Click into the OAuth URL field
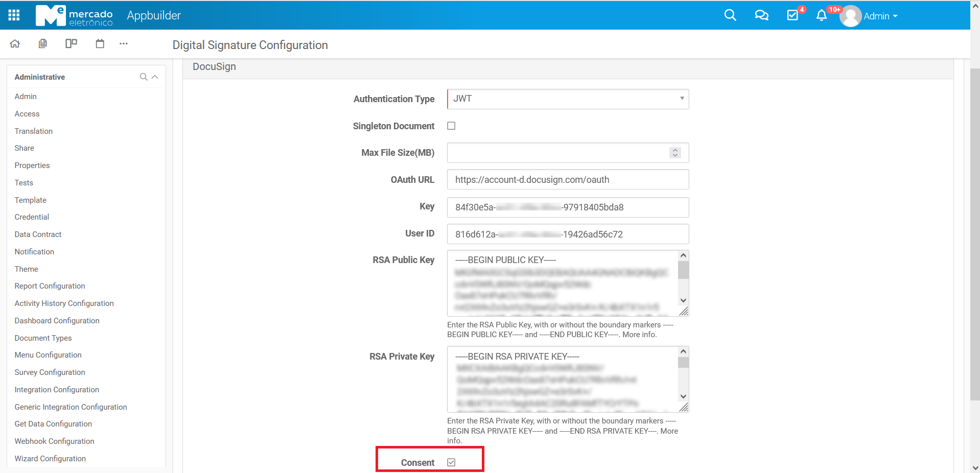This screenshot has height=473, width=980. (x=568, y=180)
